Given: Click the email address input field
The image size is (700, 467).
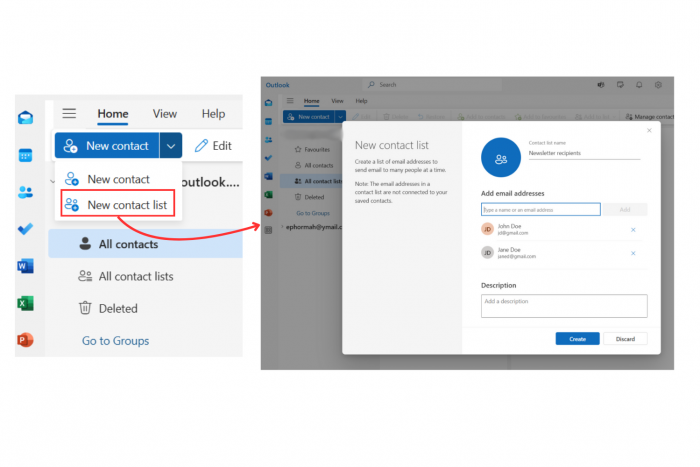Looking at the screenshot, I should pos(541,209).
